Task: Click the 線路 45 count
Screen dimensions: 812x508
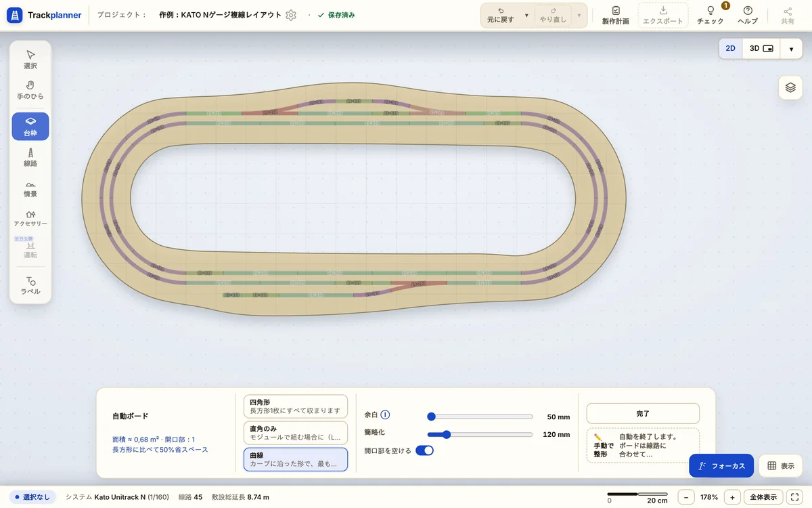Action: coord(190,497)
